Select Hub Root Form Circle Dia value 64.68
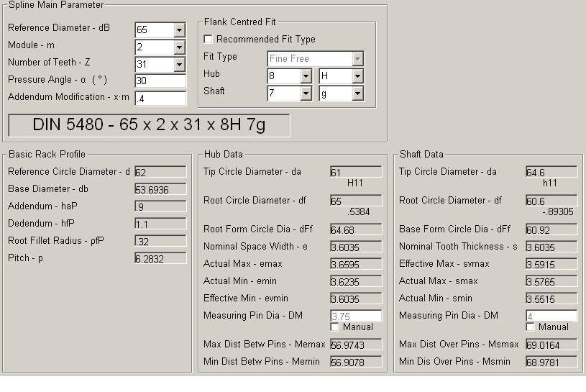This screenshot has height=392, width=586. (x=356, y=229)
